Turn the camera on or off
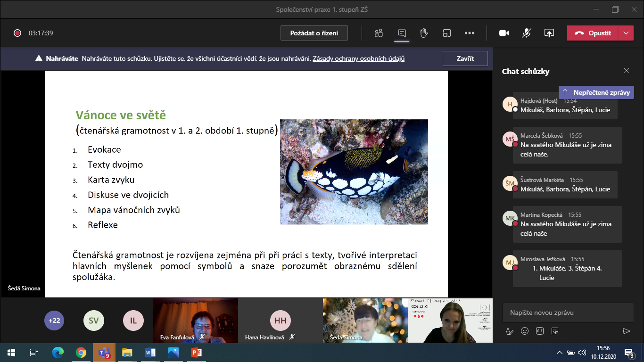This screenshot has width=644, height=362. (504, 33)
